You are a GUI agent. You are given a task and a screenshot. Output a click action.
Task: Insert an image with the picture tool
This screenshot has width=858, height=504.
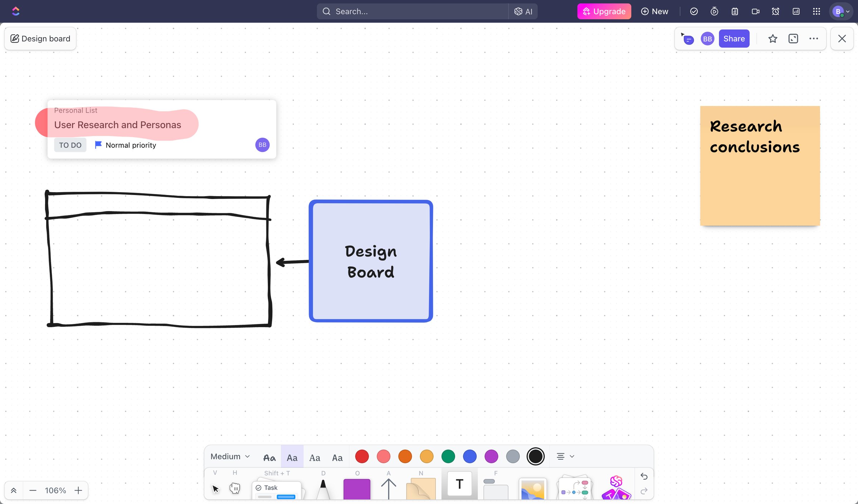click(x=533, y=489)
